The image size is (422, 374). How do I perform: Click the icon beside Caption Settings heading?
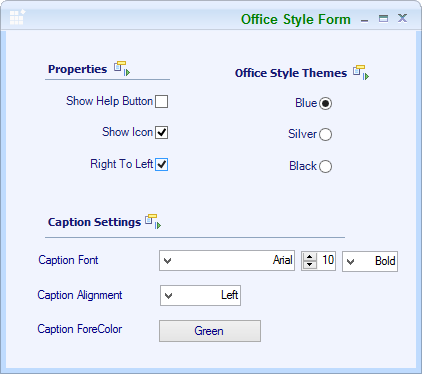[153, 221]
